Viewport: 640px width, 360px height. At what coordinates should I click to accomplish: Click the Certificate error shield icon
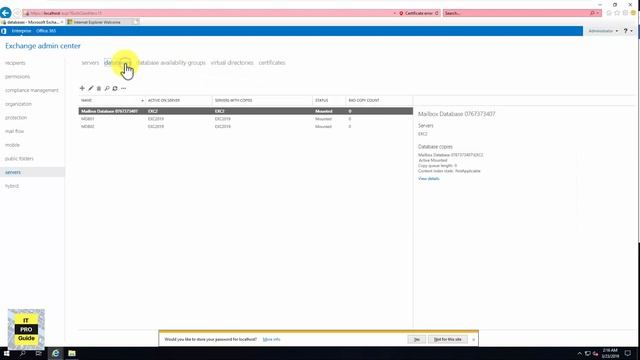click(x=401, y=13)
